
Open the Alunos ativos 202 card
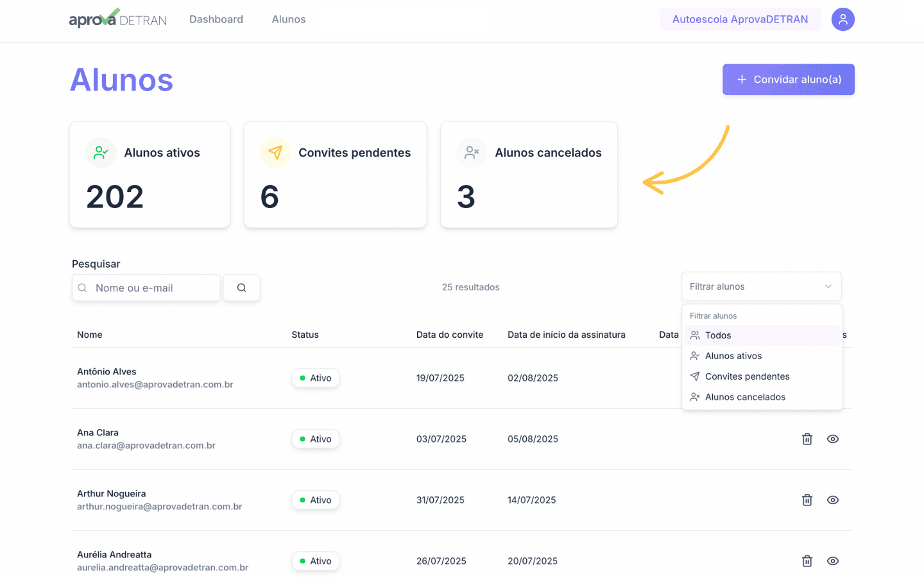(x=150, y=175)
